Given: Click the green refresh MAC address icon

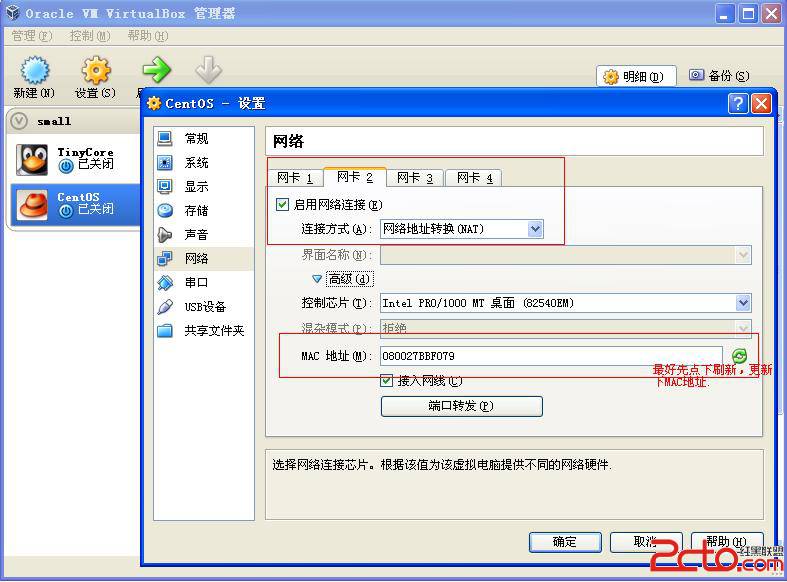Looking at the screenshot, I should click(x=739, y=356).
